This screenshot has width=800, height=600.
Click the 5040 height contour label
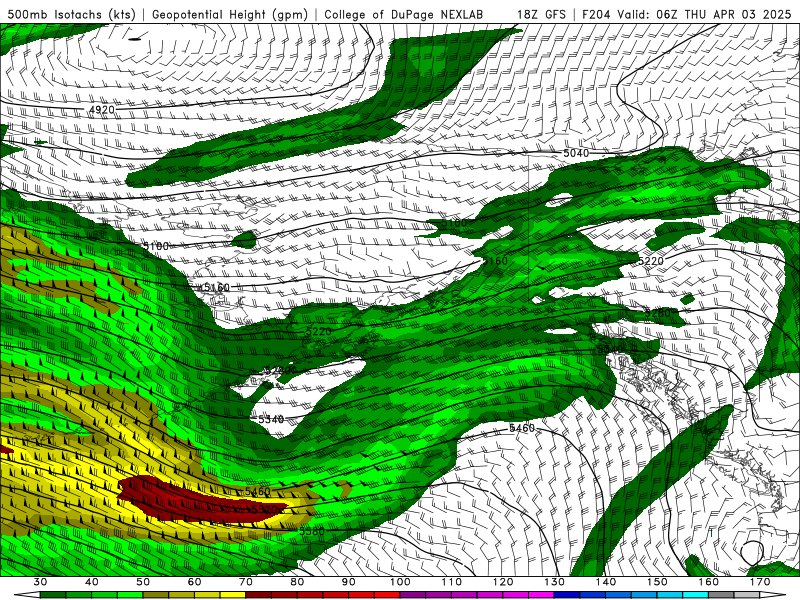pos(576,153)
